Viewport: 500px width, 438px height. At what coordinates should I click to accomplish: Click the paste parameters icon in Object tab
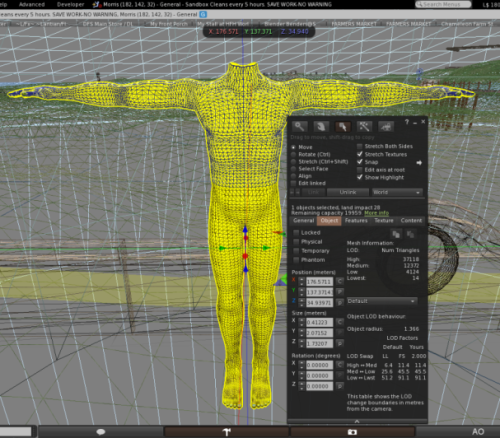click(x=410, y=234)
